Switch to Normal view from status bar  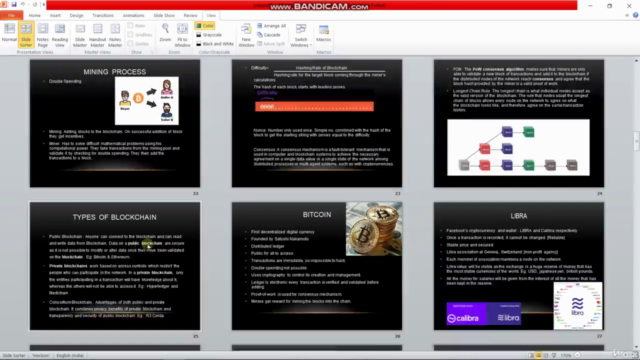(x=531, y=356)
